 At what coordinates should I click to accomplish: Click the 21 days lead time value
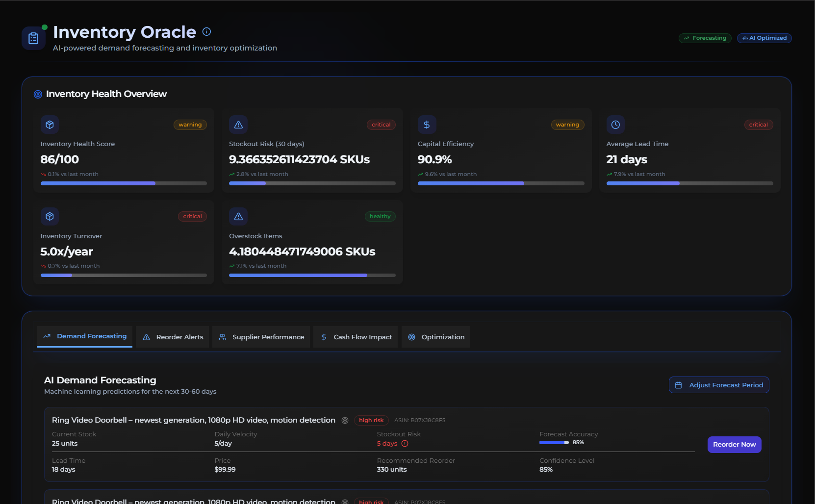[x=627, y=159]
